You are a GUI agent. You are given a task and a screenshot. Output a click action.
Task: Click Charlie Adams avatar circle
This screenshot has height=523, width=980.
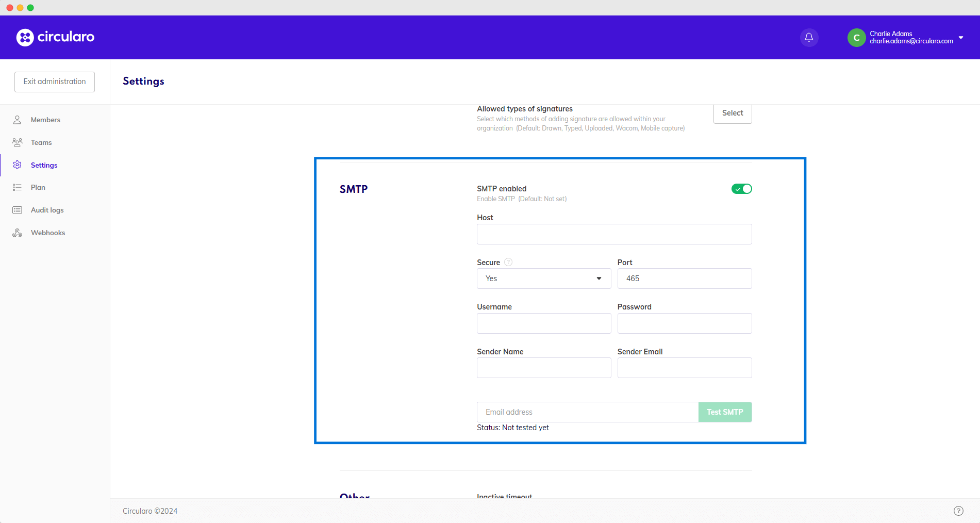pos(856,37)
